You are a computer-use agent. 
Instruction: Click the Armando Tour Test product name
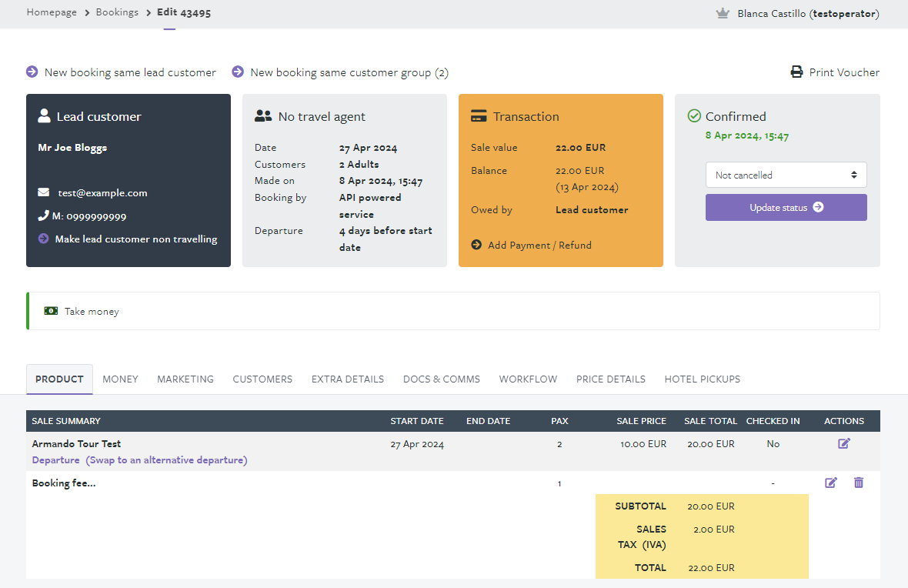coord(76,444)
